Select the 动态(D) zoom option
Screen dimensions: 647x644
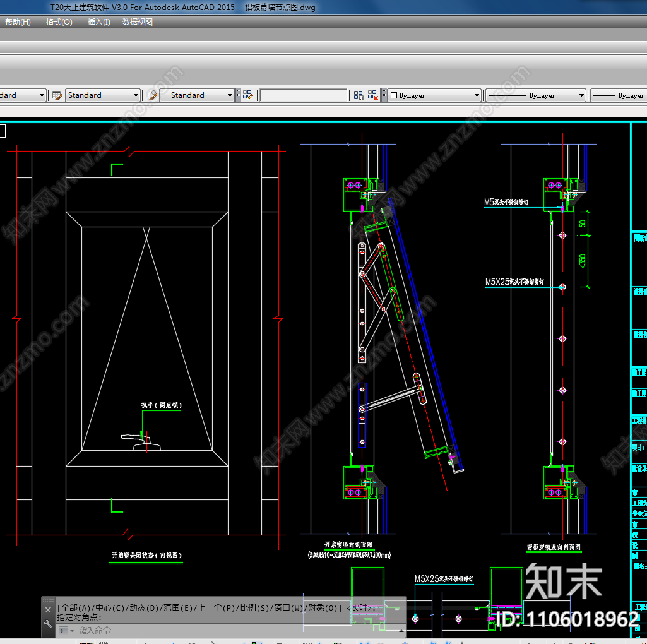click(144, 608)
